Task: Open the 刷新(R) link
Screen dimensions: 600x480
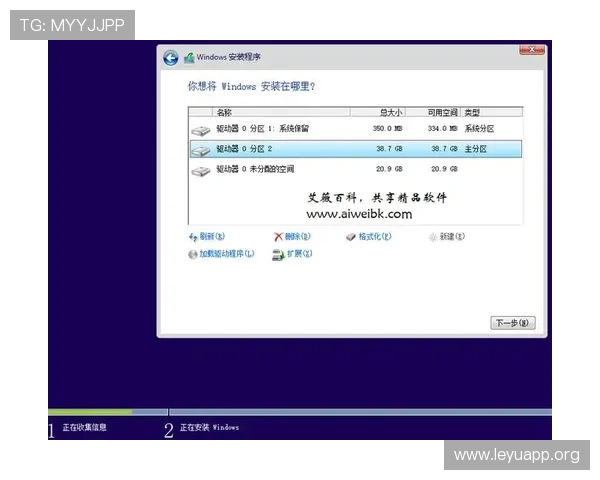Action: (212, 237)
